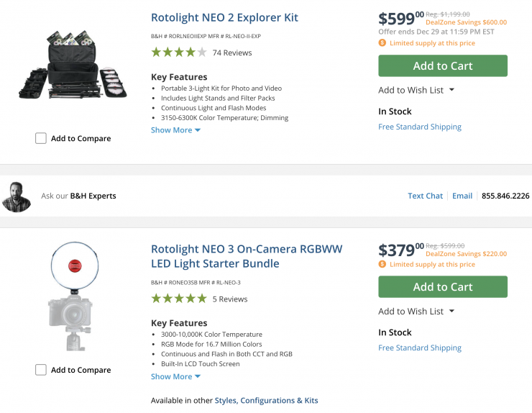Click the Email link for B&H experts

462,196
